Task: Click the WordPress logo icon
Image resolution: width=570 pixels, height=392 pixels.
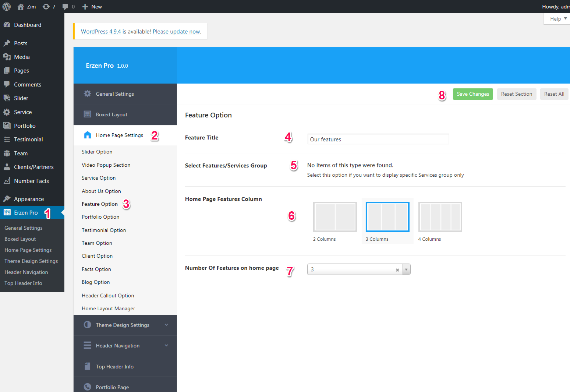Action: [7, 7]
